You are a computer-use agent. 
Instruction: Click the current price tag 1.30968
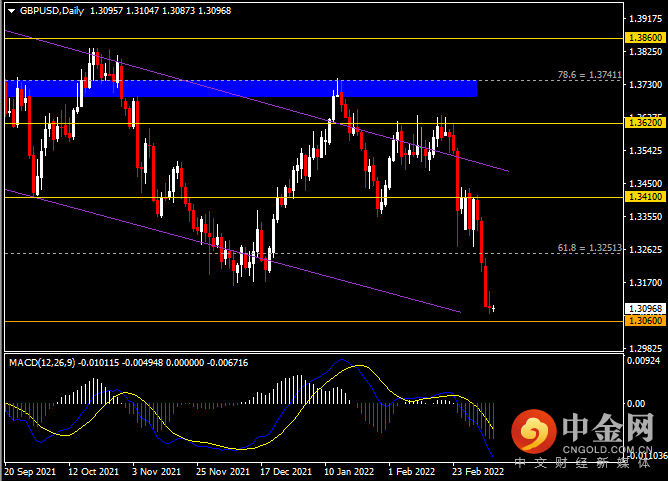645,308
